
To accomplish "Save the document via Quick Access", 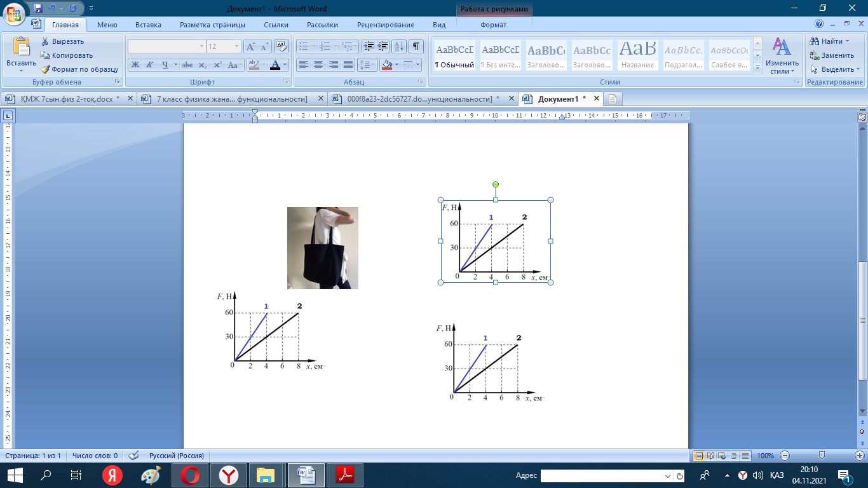I will (x=38, y=8).
